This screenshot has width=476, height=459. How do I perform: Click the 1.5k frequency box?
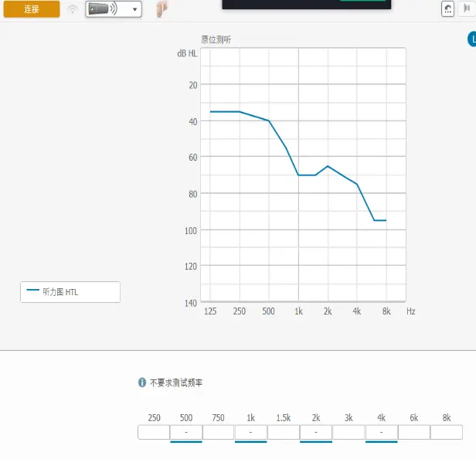(284, 432)
